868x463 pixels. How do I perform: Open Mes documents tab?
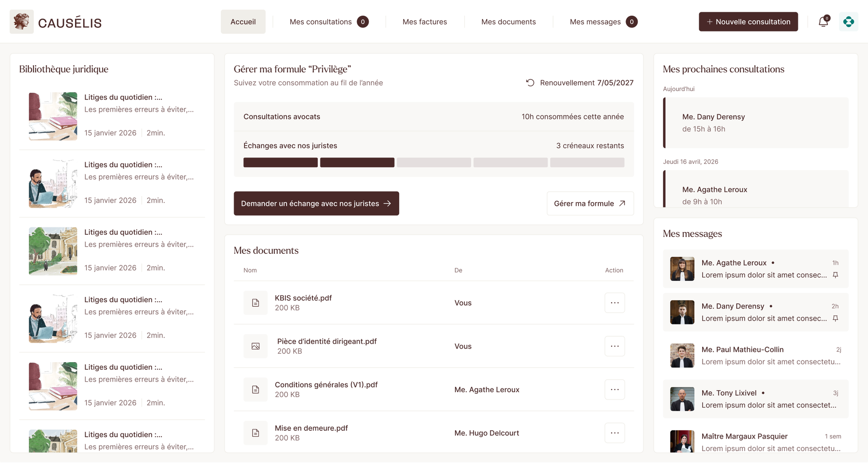pos(508,22)
